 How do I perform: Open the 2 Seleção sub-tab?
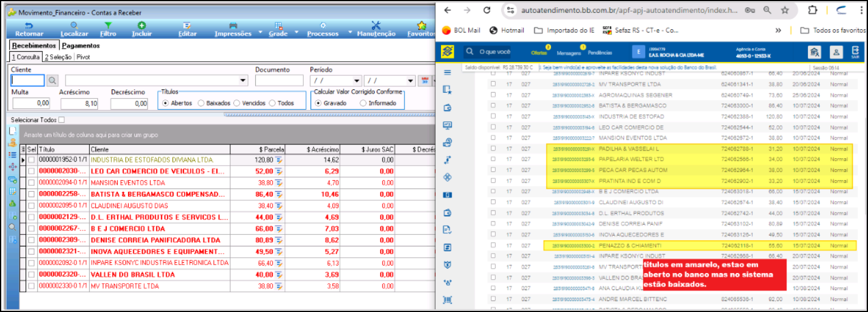[58, 56]
